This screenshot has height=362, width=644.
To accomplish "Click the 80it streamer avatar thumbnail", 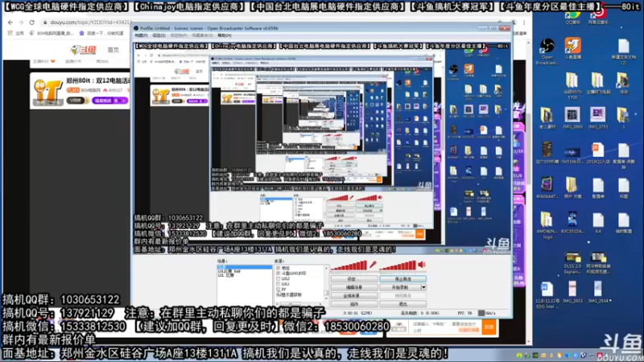I will coord(47,91).
